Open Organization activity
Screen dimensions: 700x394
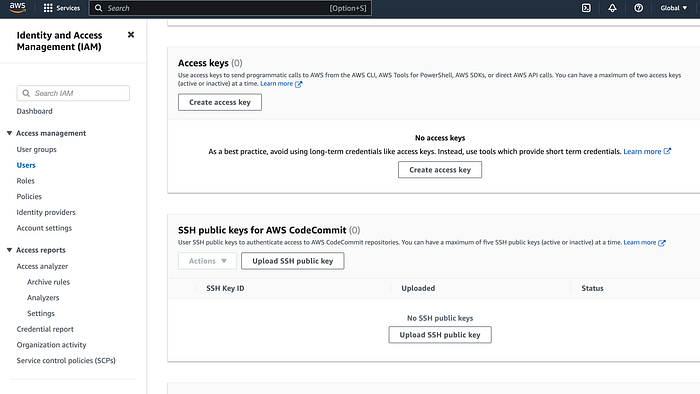click(x=51, y=345)
